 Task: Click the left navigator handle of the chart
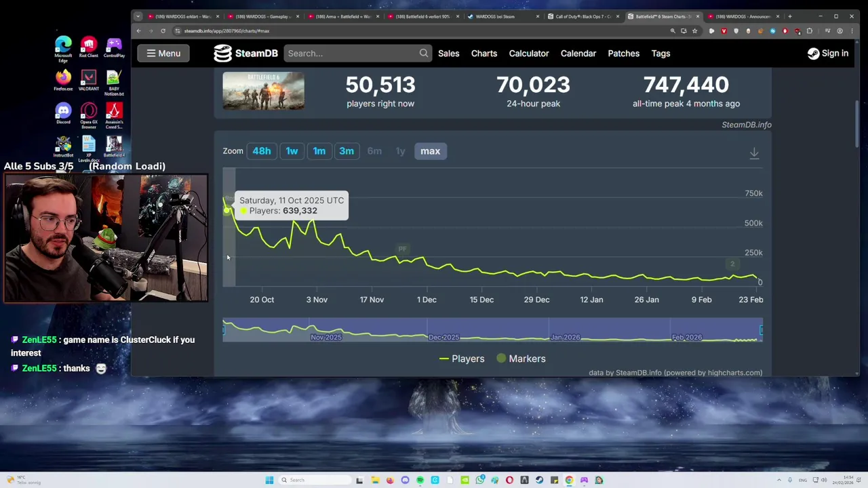point(224,330)
